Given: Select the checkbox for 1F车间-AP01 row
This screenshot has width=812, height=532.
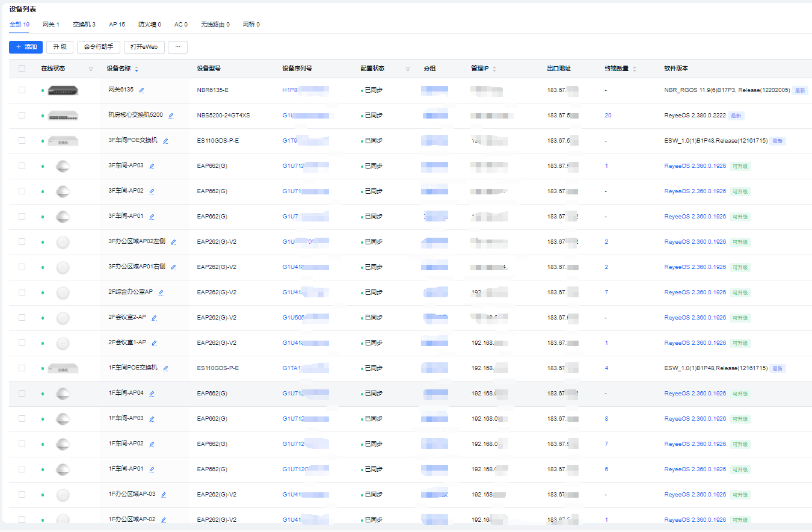Looking at the screenshot, I should tap(22, 469).
